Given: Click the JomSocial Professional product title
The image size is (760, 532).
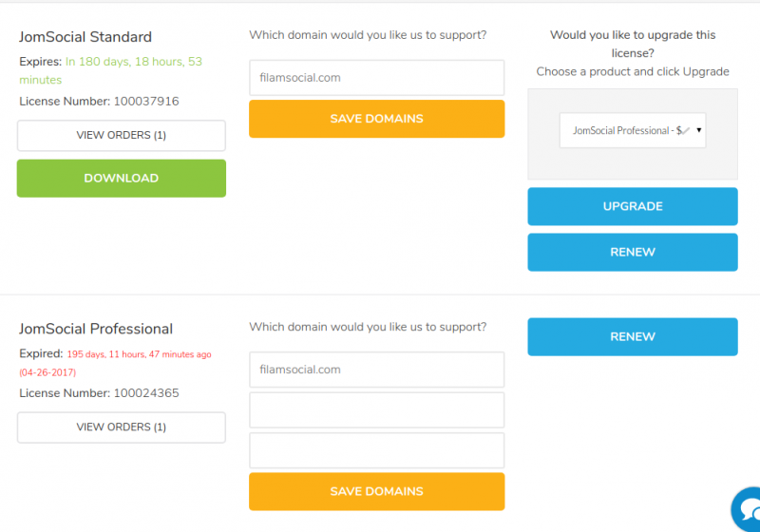Looking at the screenshot, I should 96,329.
